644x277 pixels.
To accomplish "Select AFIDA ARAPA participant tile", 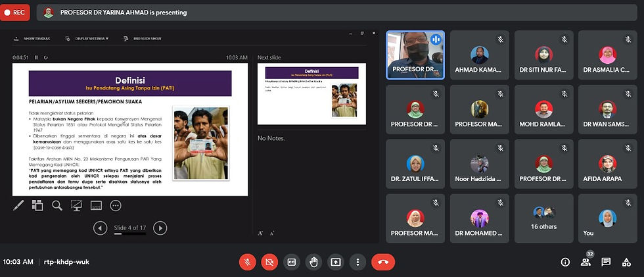I will pyautogui.click(x=608, y=164).
